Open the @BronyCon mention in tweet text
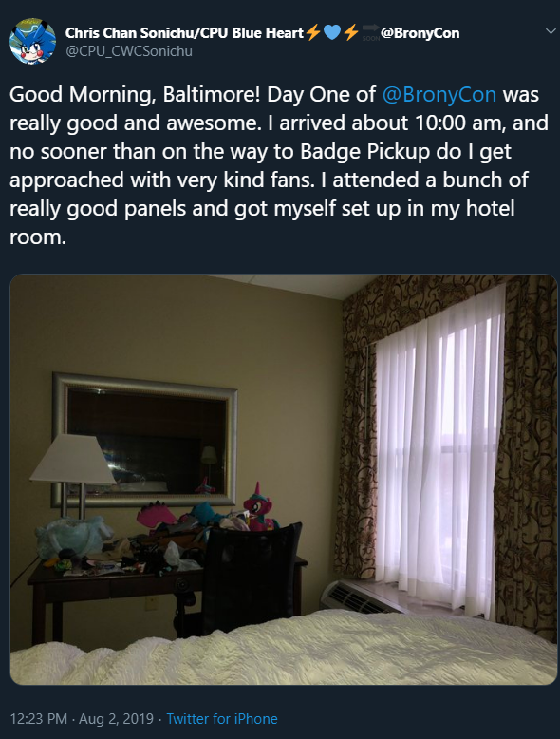The image size is (560, 739). pos(439,94)
